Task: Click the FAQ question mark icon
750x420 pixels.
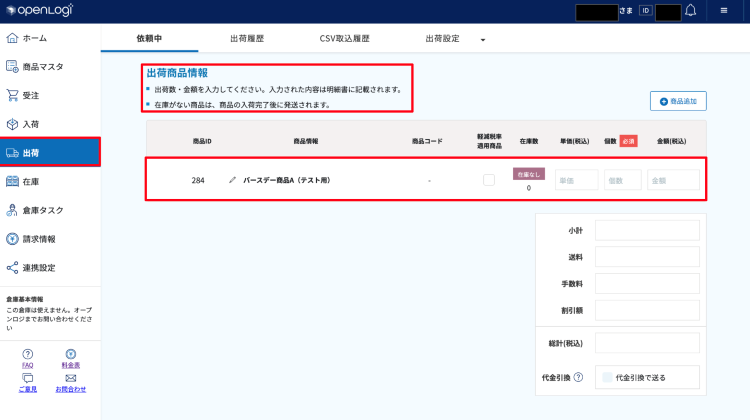Action: click(x=28, y=354)
